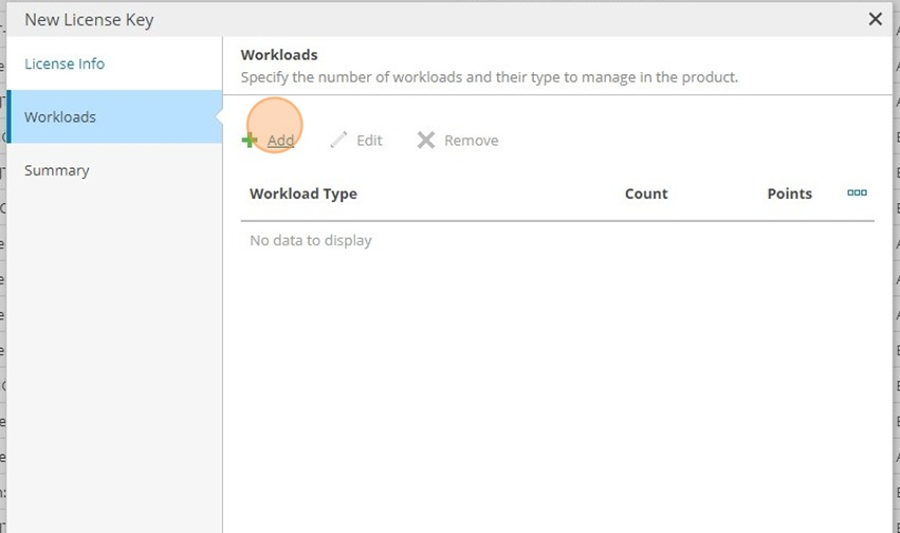
Task: Select the Edit label in toolbar
Action: pyautogui.click(x=369, y=141)
